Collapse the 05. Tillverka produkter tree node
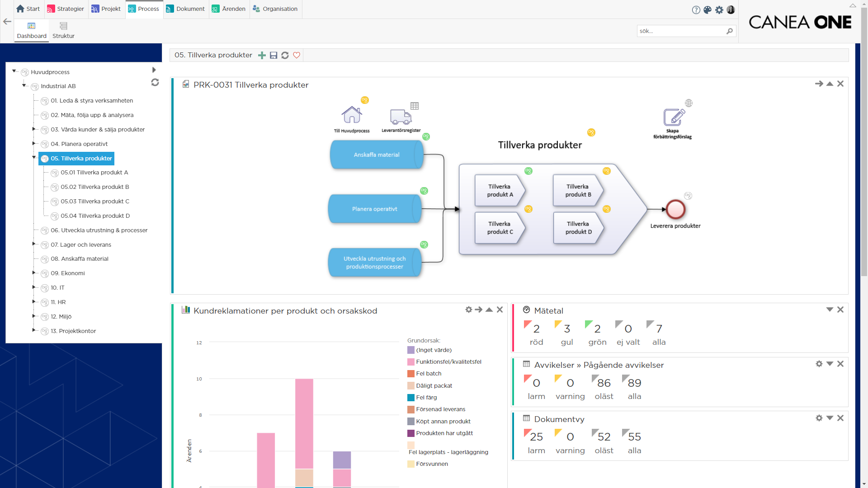Screen dimensions: 868x488 34,157
